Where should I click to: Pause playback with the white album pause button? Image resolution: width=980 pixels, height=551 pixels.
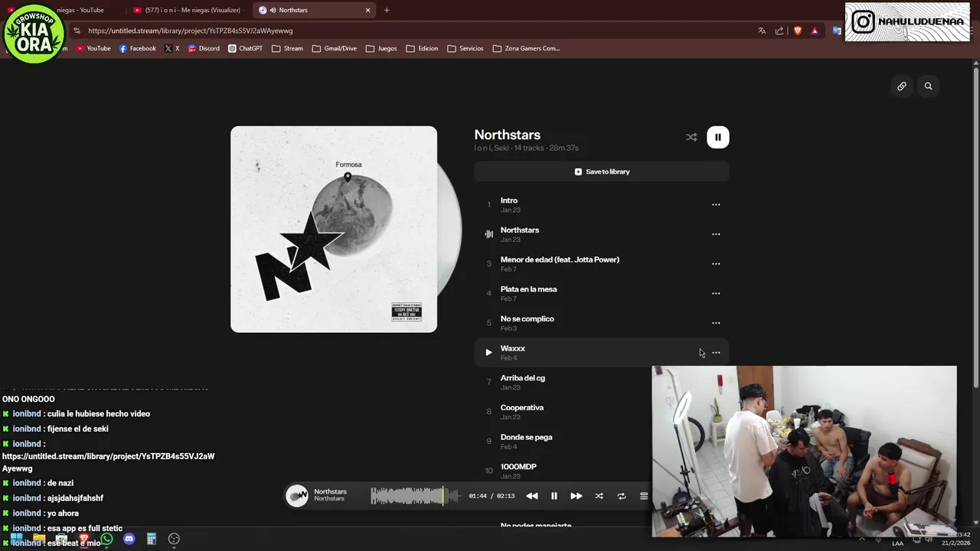(x=717, y=137)
